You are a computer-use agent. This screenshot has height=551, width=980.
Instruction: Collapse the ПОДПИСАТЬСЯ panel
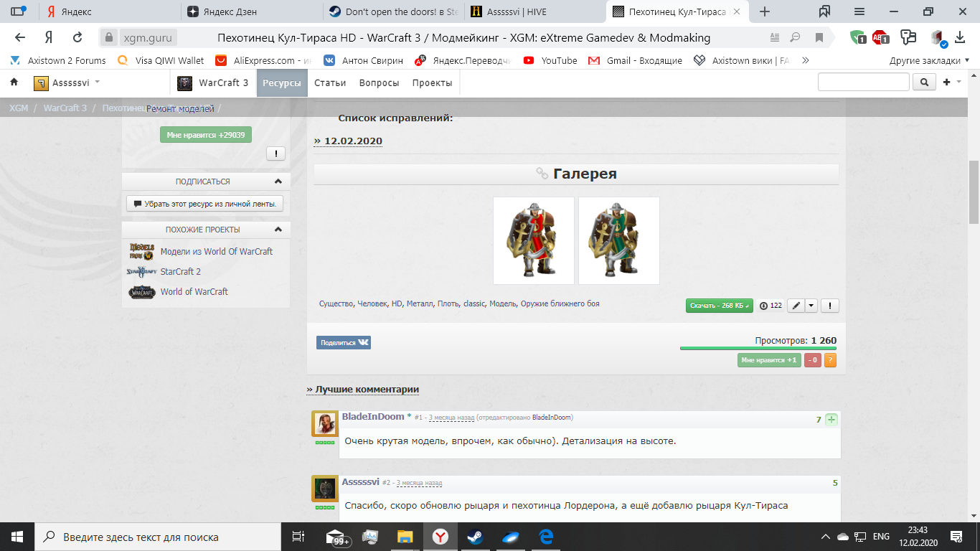point(278,182)
